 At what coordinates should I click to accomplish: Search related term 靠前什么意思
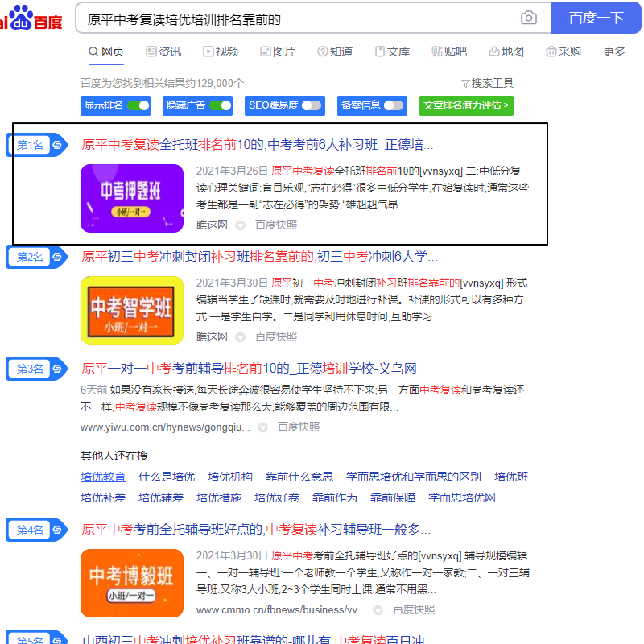point(299,477)
